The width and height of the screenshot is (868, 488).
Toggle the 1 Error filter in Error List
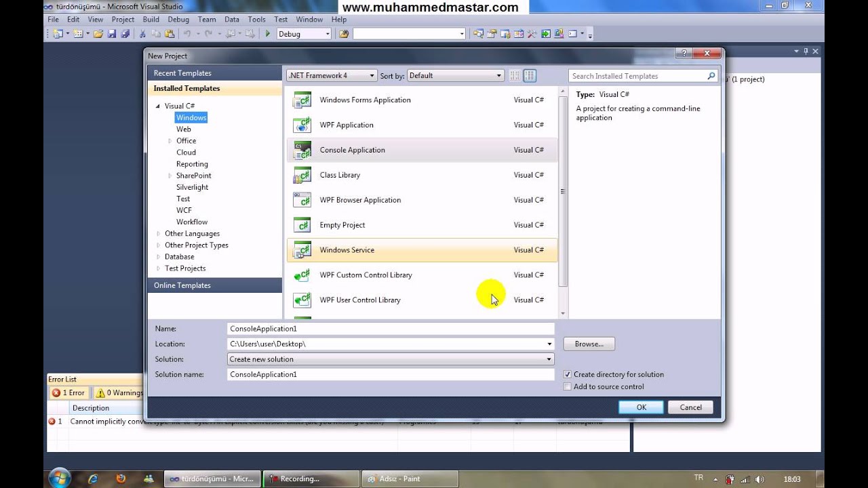pyautogui.click(x=68, y=392)
